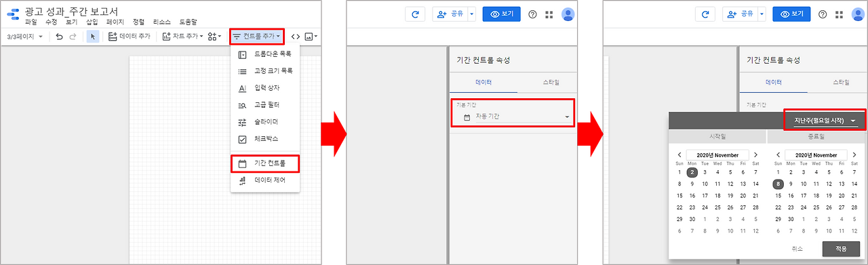Screen dimensions: 868x265
Task: Click the account avatar in the middle screenshot
Action: 569,14
